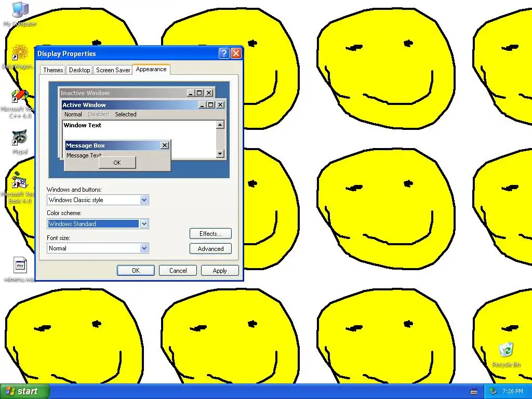
Task: Open the Start menu
Action: click(25, 391)
